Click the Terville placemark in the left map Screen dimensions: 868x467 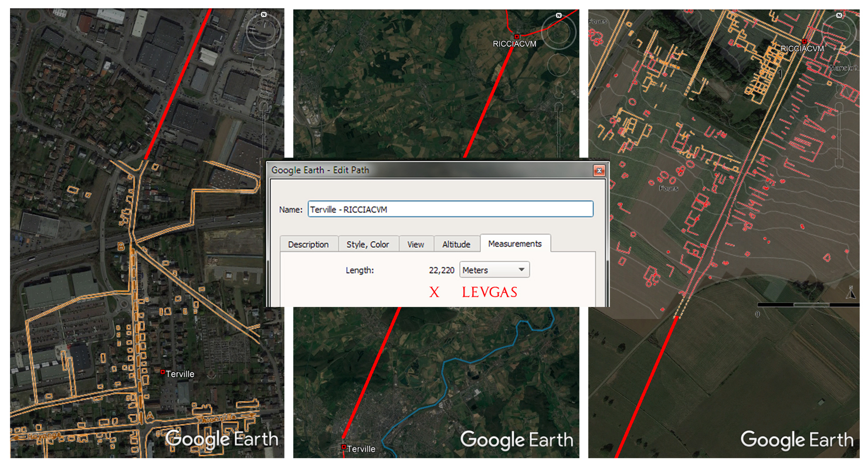coord(162,372)
